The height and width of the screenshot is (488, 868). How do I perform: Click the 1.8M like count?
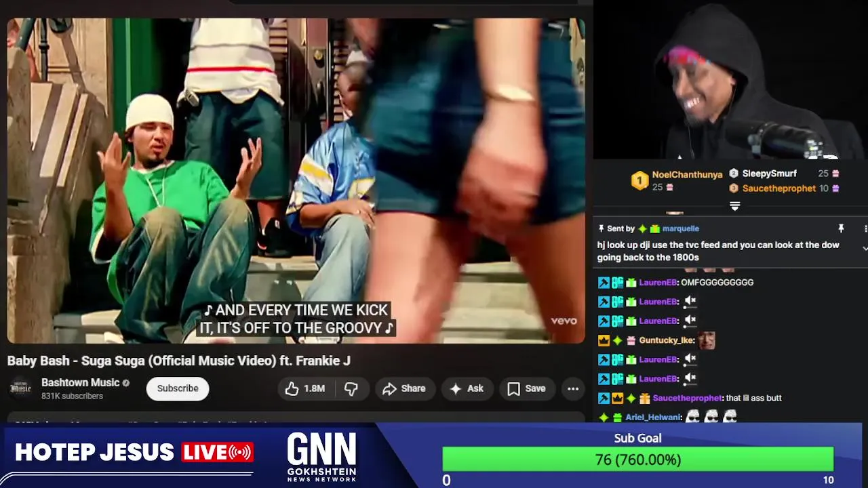[314, 388]
